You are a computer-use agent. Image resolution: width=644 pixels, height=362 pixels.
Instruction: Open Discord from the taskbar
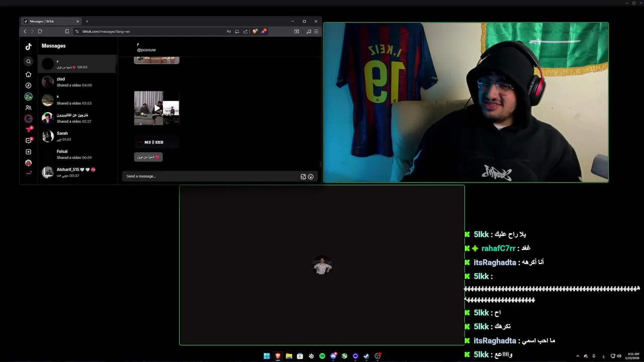click(333, 356)
